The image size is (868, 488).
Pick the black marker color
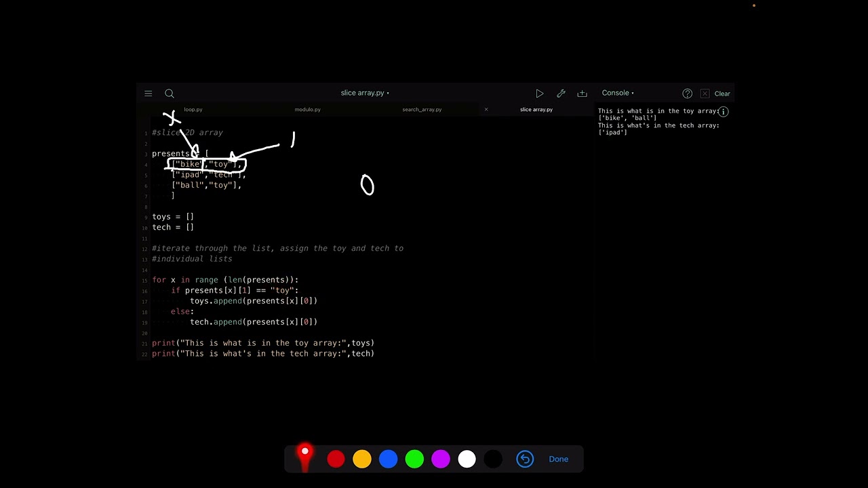tap(493, 459)
